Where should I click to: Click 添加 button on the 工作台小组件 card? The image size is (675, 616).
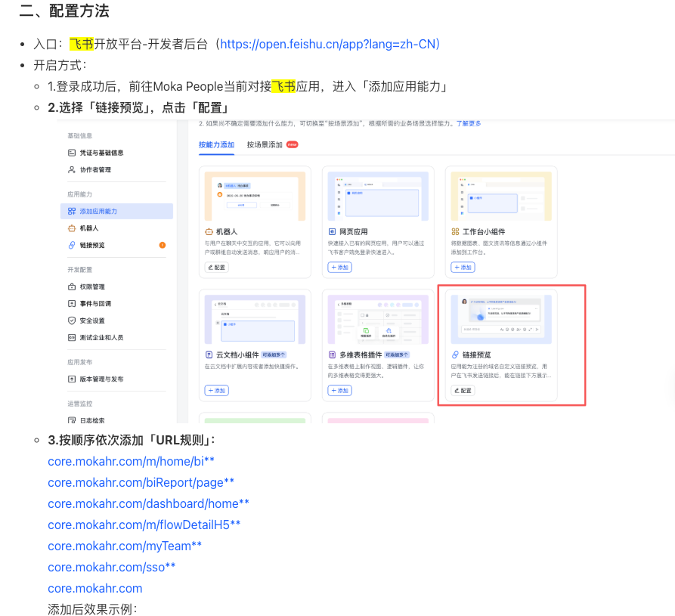[x=463, y=268]
